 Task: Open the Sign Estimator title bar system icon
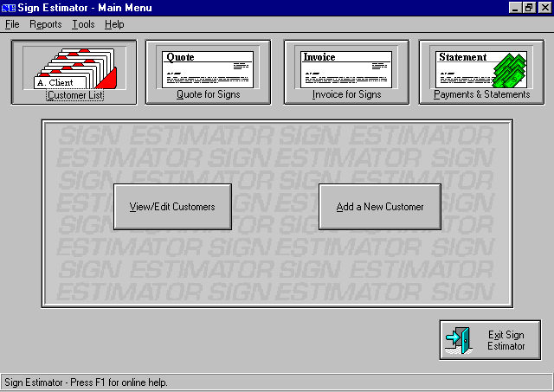[9, 8]
